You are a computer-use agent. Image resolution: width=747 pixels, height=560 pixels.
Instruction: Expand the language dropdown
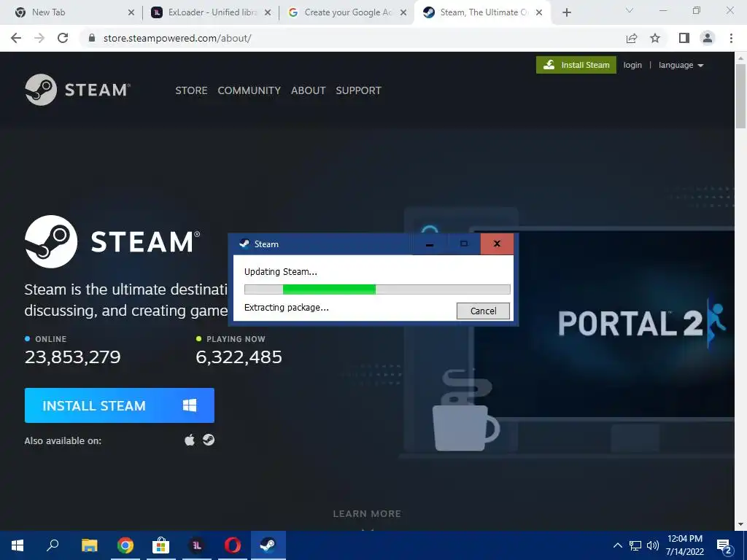681,65
